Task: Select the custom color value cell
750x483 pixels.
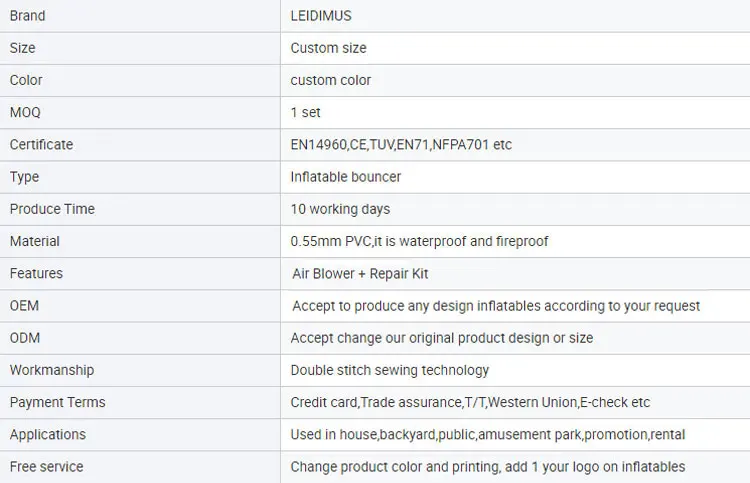Action: [515, 80]
